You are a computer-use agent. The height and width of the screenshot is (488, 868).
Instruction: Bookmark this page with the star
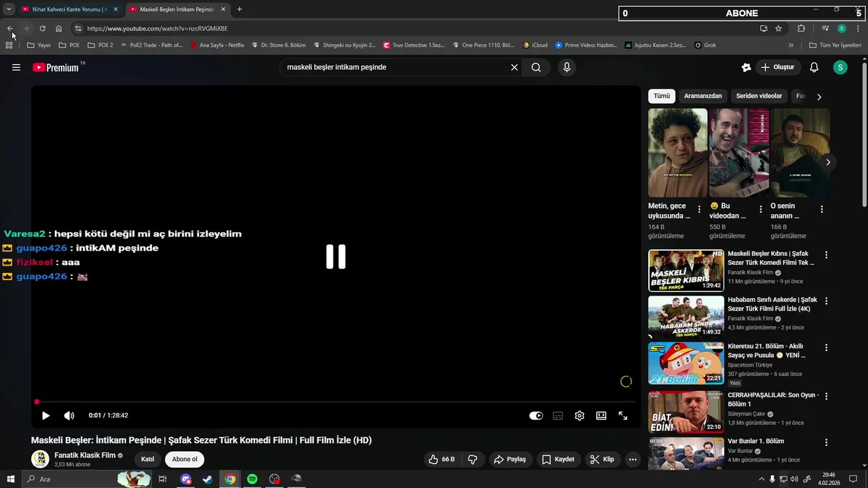coord(778,28)
